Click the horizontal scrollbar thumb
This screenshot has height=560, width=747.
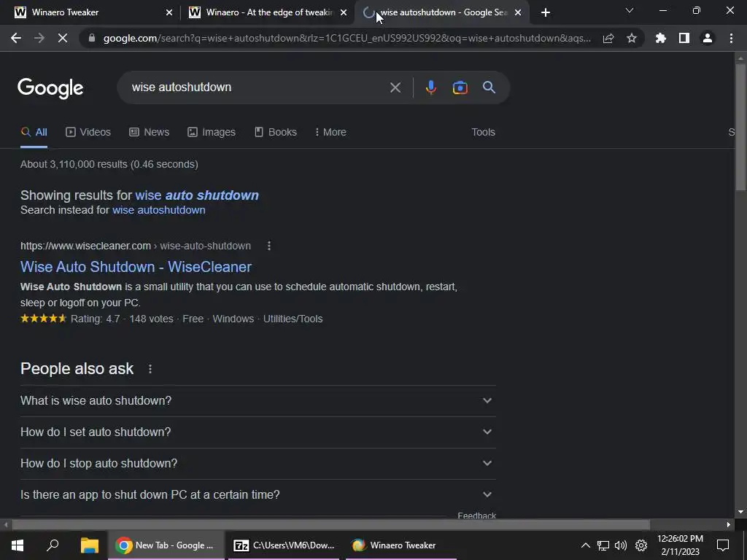[330, 525]
